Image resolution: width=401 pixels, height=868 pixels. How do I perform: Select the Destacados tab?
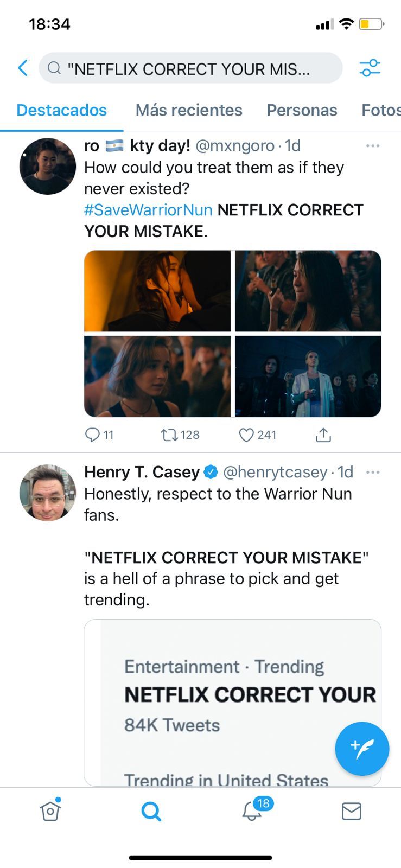[61, 110]
